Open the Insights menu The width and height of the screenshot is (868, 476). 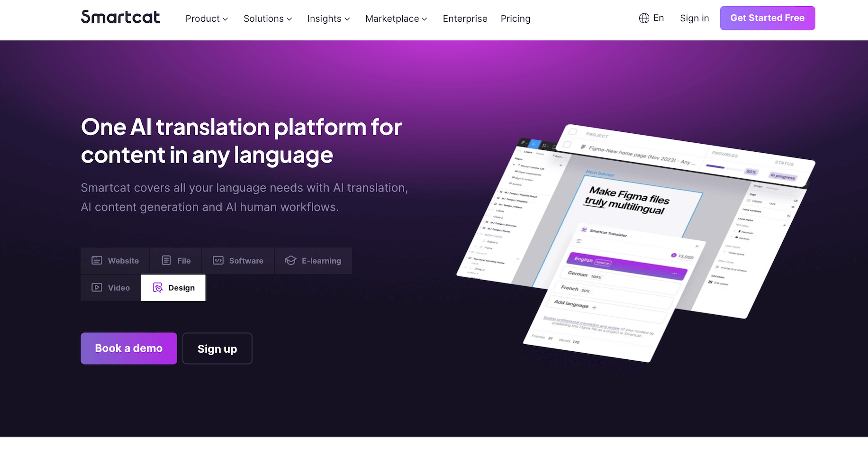click(328, 18)
